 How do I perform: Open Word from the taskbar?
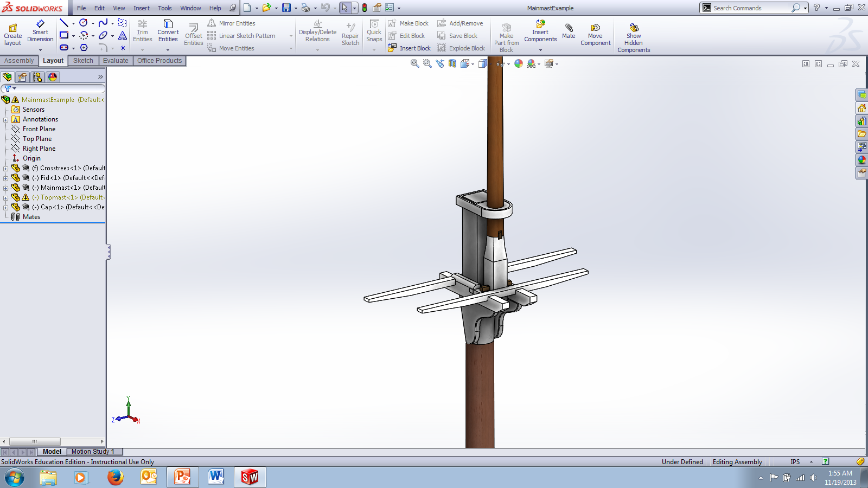point(216,477)
